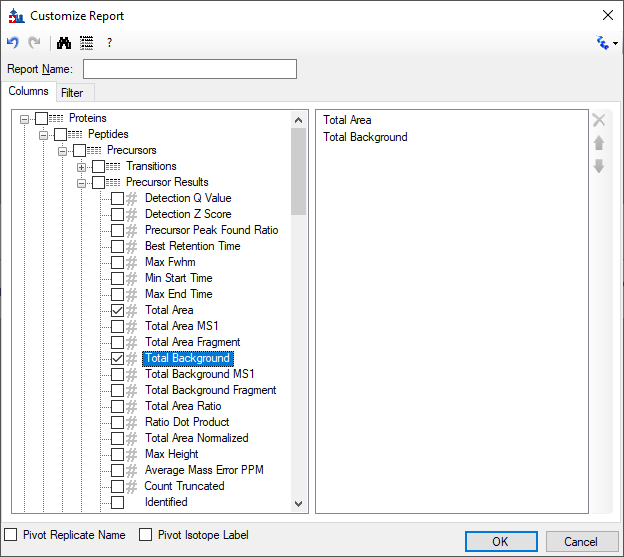
Task: Focus the Report Name text field
Action: (x=190, y=69)
